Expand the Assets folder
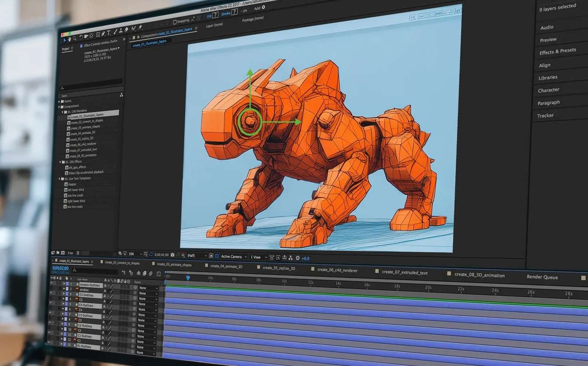Screen dimensions: 588x366 [x=59, y=101]
